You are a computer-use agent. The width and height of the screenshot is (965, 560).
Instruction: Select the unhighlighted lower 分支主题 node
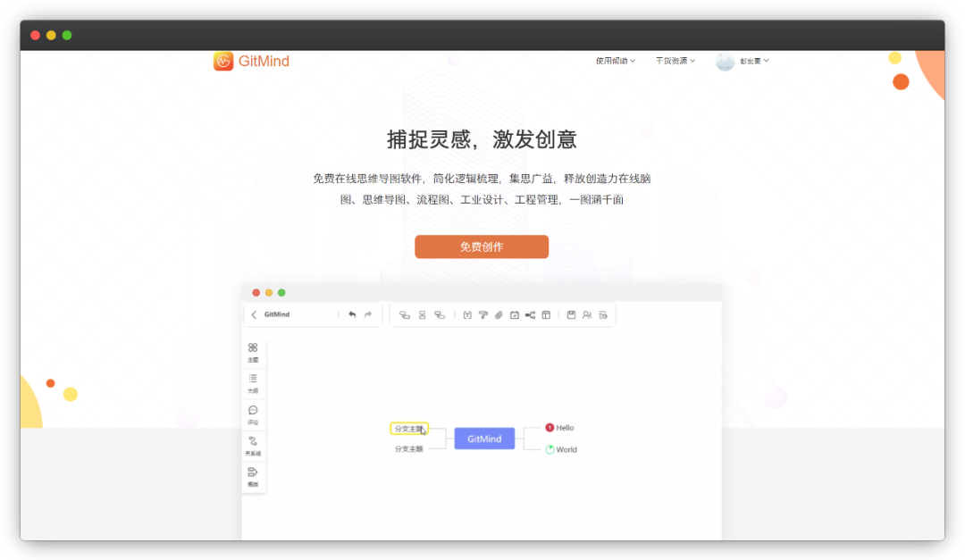[x=408, y=449]
